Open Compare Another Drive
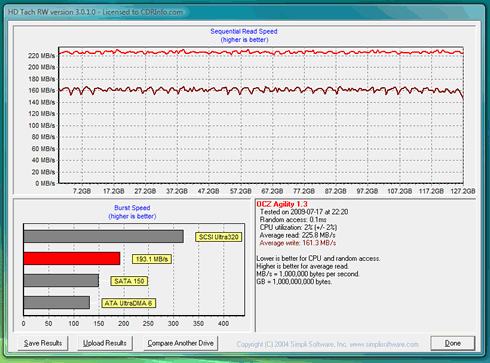The width and height of the screenshot is (490, 363). [180, 343]
